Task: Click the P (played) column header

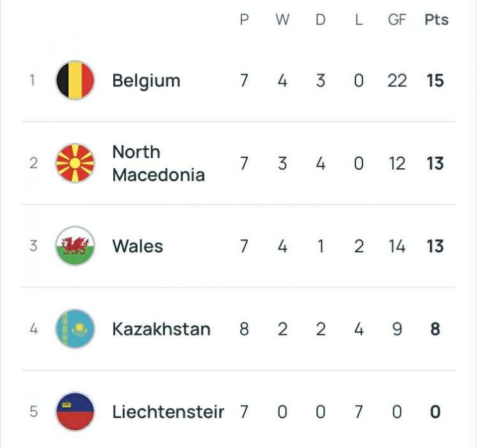Action: pyautogui.click(x=244, y=20)
